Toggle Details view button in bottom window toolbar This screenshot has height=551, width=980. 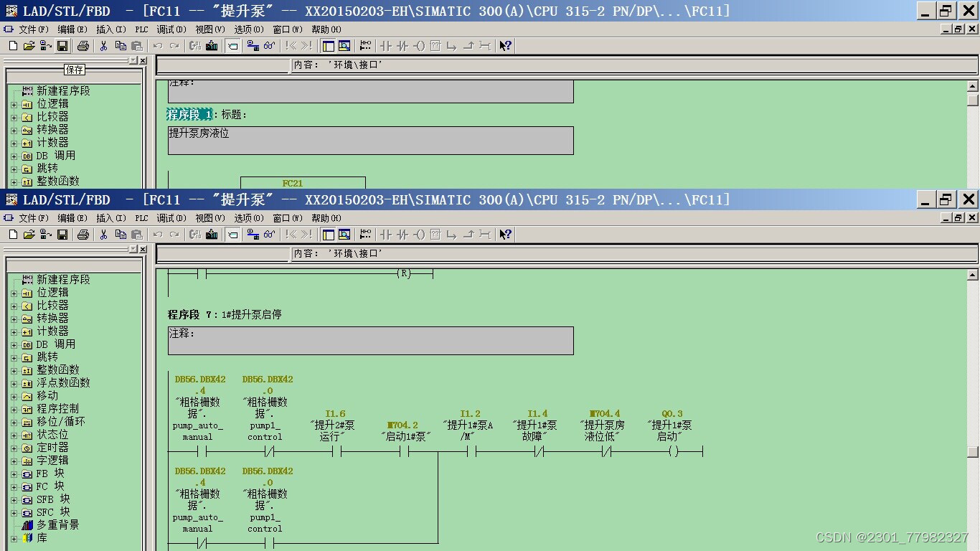344,235
